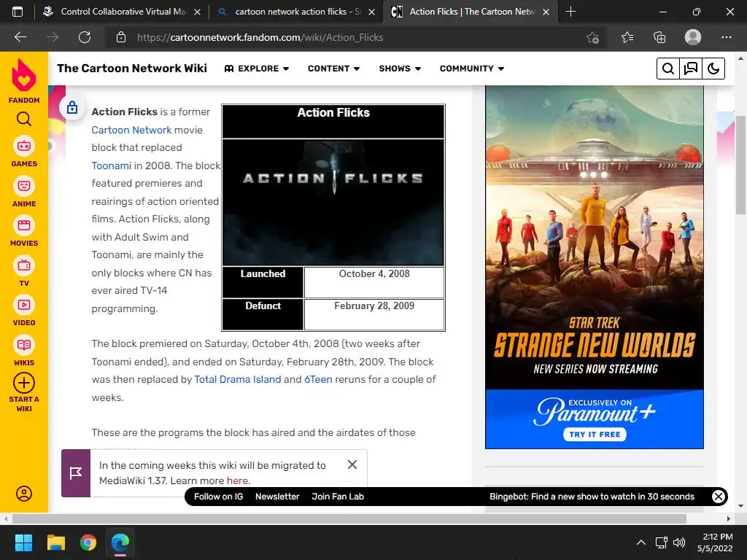Image resolution: width=747 pixels, height=560 pixels.
Task: Click TRY IT FREE Paramount+ button
Action: [595, 435]
